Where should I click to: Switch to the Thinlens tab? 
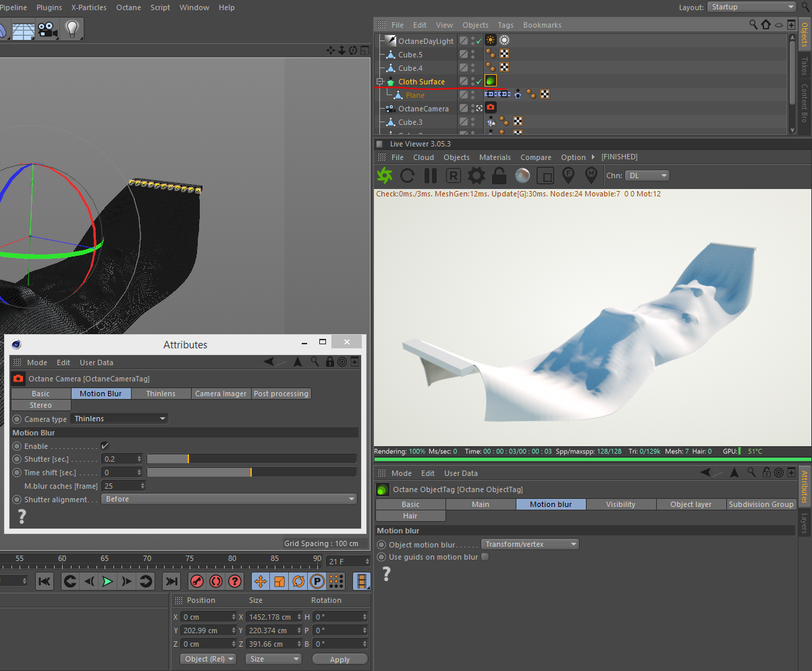point(161,394)
